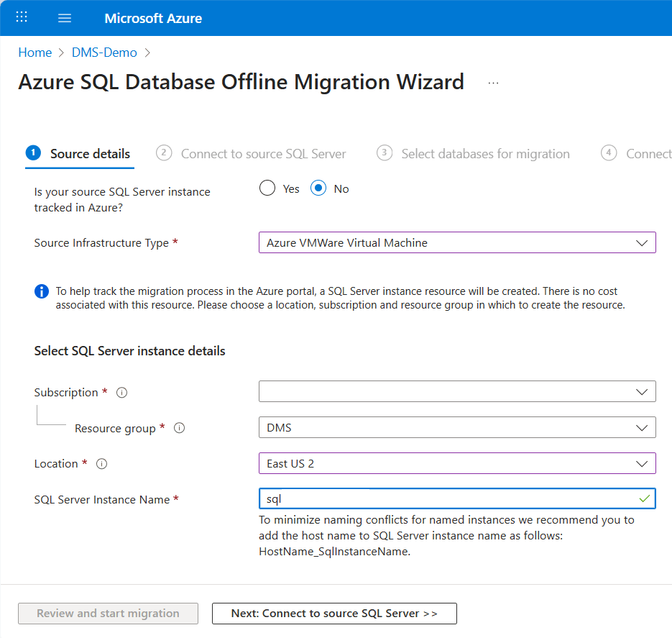Edit the SQL Server Instance Name field
This screenshot has height=638, width=672.
tap(457, 498)
